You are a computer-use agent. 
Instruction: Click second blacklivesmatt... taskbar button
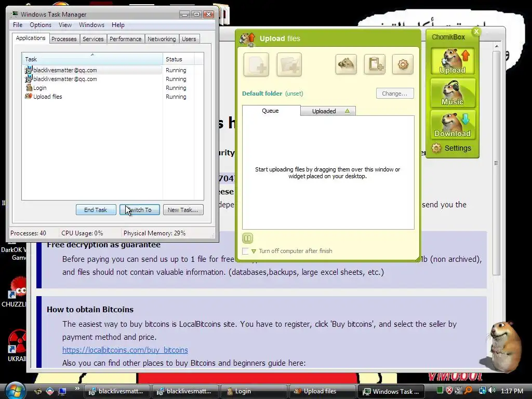185,391
